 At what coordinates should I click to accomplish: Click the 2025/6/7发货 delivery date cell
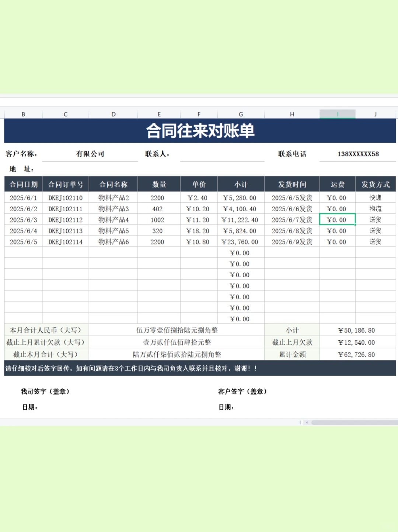point(292,220)
